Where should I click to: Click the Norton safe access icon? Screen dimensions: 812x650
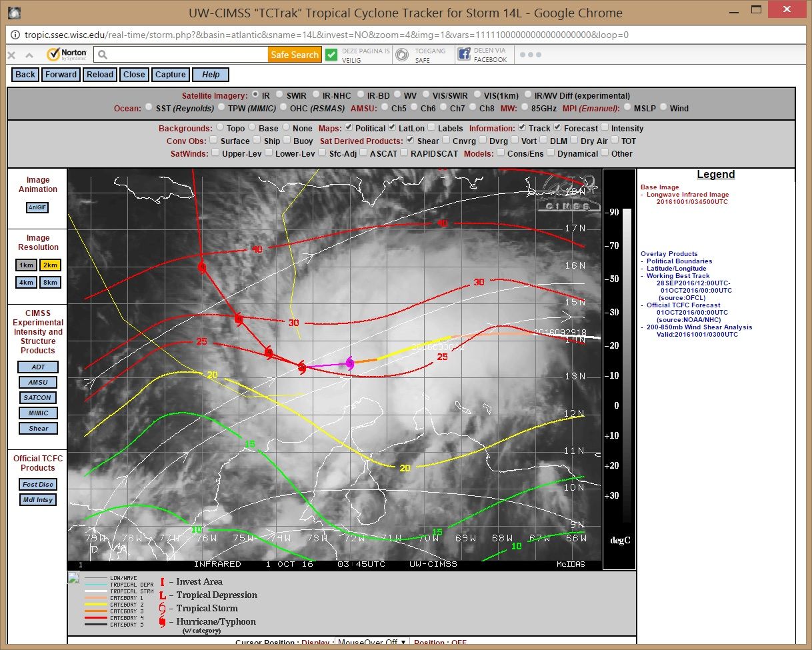click(401, 55)
